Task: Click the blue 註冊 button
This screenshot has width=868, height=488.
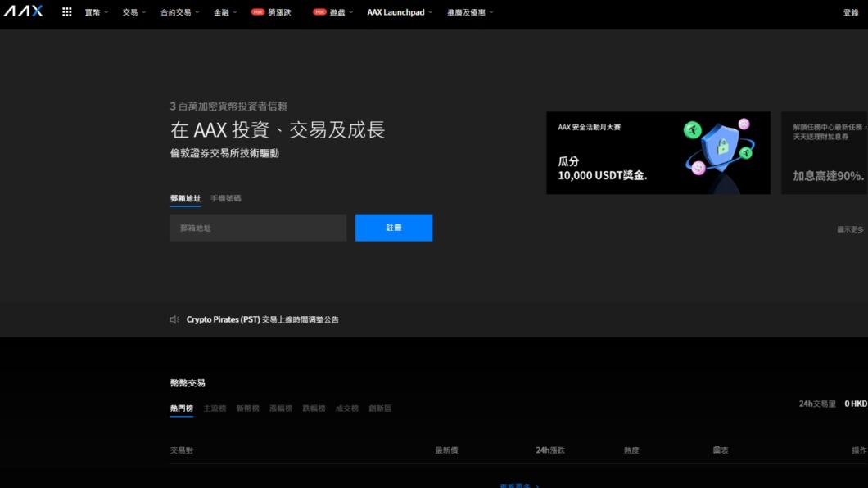Action: click(x=394, y=228)
